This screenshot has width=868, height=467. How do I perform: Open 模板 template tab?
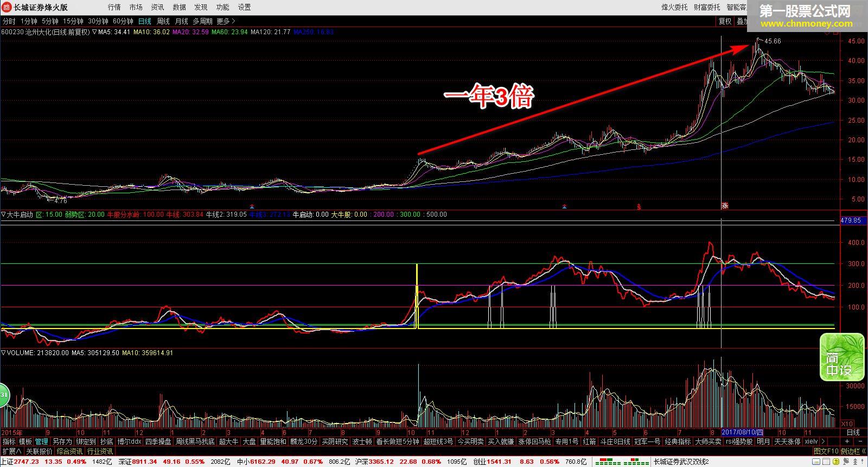[x=25, y=441]
